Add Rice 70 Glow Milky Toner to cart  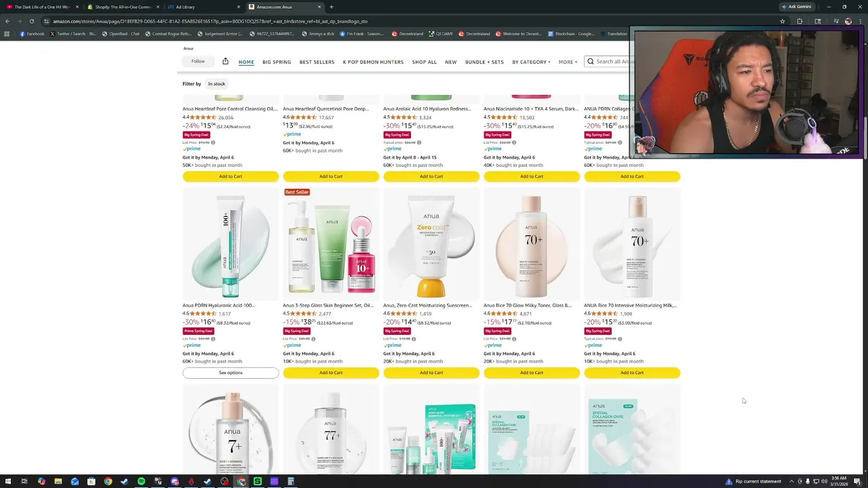[x=532, y=373]
